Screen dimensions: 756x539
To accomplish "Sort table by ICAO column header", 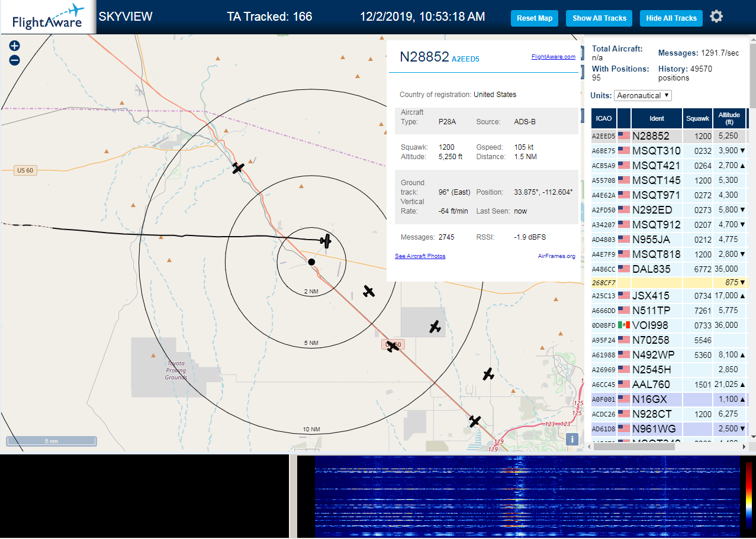I will 604,118.
